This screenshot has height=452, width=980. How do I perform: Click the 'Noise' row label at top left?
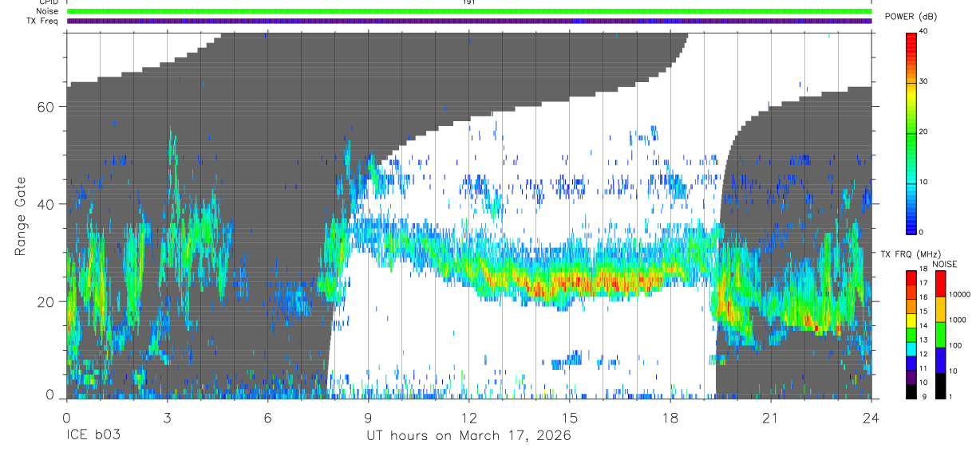49,11
